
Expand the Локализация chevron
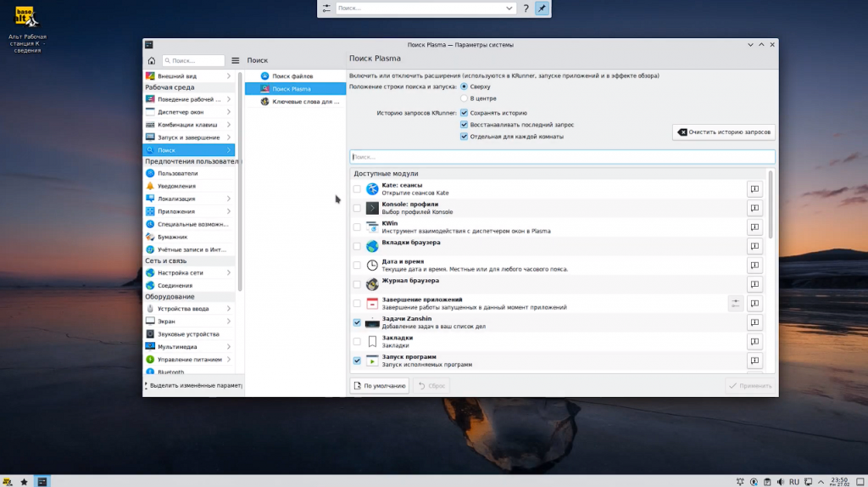[x=229, y=199]
